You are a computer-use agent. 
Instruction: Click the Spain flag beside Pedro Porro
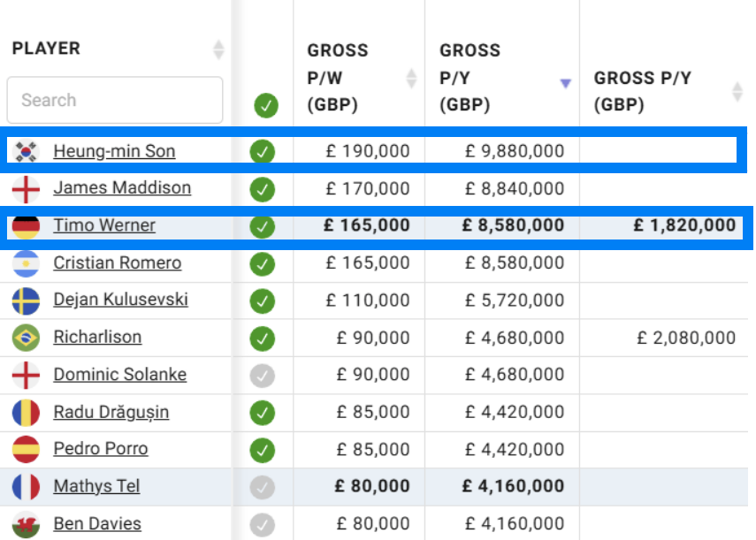click(x=26, y=450)
